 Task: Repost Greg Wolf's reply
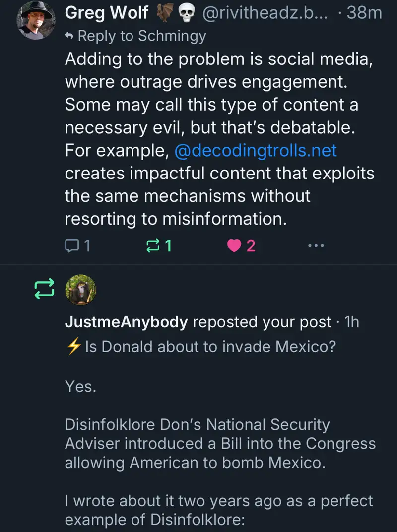pyautogui.click(x=155, y=245)
